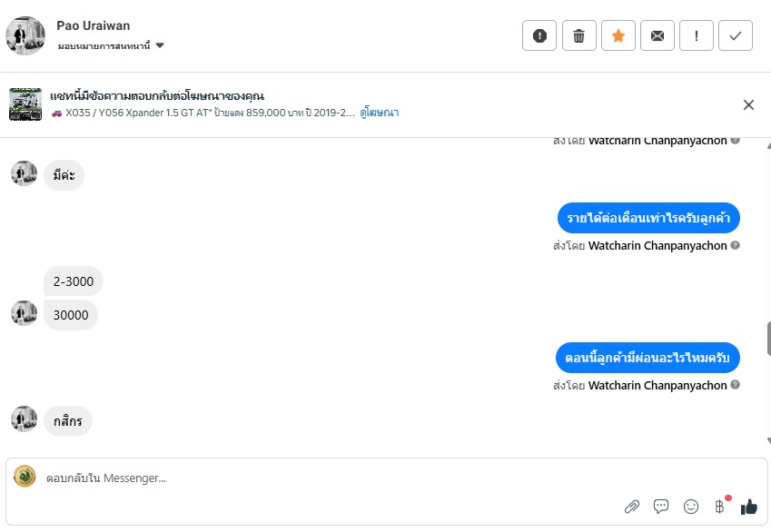Flag conversation as priority with exclamation mark
Viewport: 771px width, 532px height.
tap(697, 35)
